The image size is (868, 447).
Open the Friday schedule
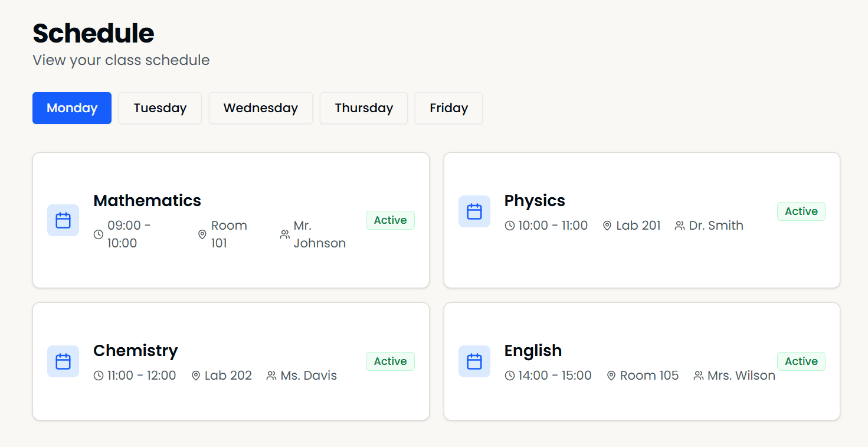[448, 108]
